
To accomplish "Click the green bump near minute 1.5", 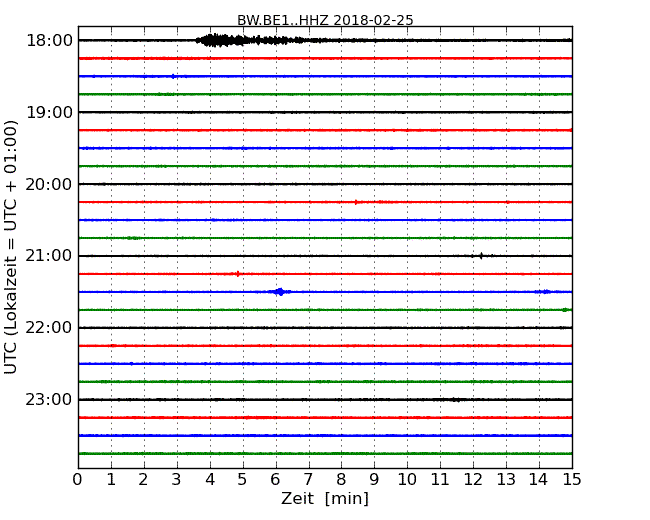I will click(133, 238).
